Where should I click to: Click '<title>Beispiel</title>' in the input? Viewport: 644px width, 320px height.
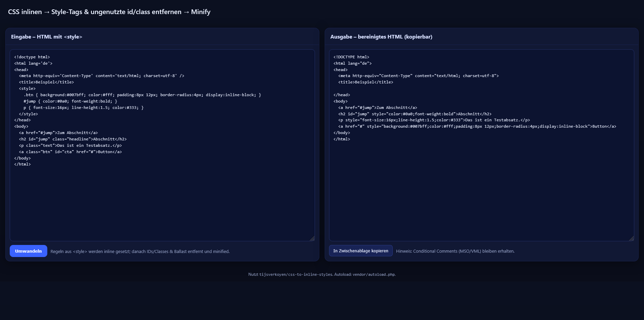(46, 82)
